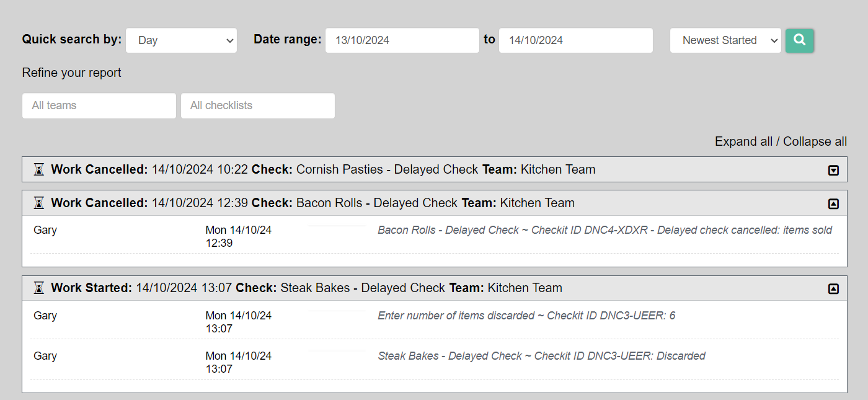
Task: Click the Bacon Rolls cancelled check note
Action: coord(604,230)
